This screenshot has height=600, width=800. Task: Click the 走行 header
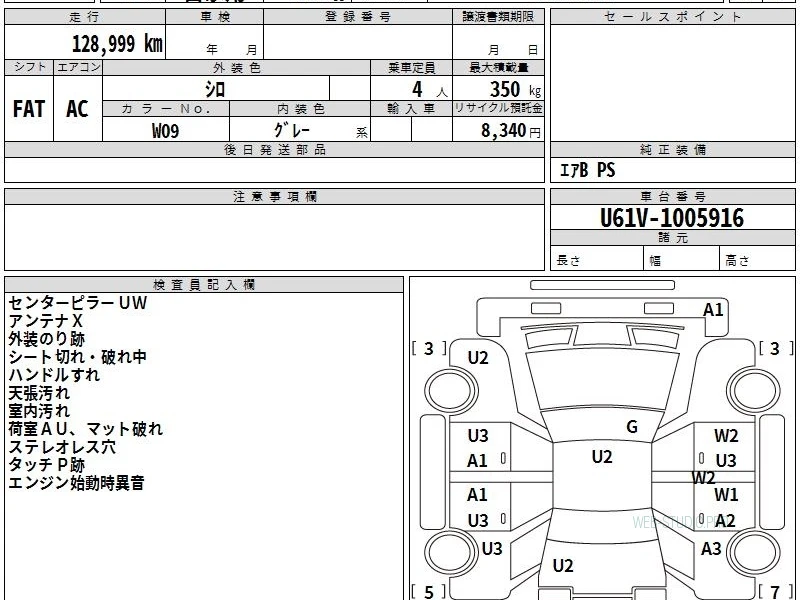point(85,17)
